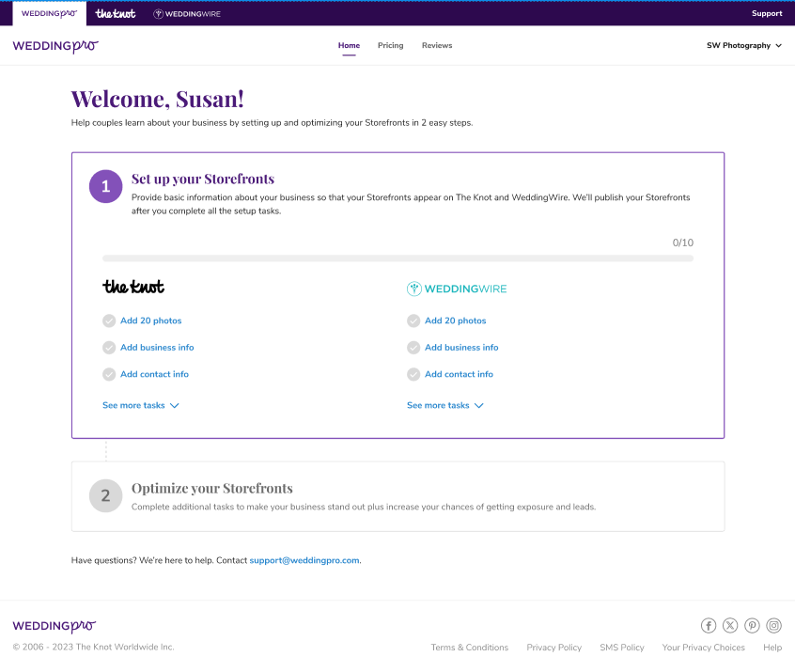Open the SW Photography account dropdown
The height and width of the screenshot is (672, 795).
coord(744,46)
